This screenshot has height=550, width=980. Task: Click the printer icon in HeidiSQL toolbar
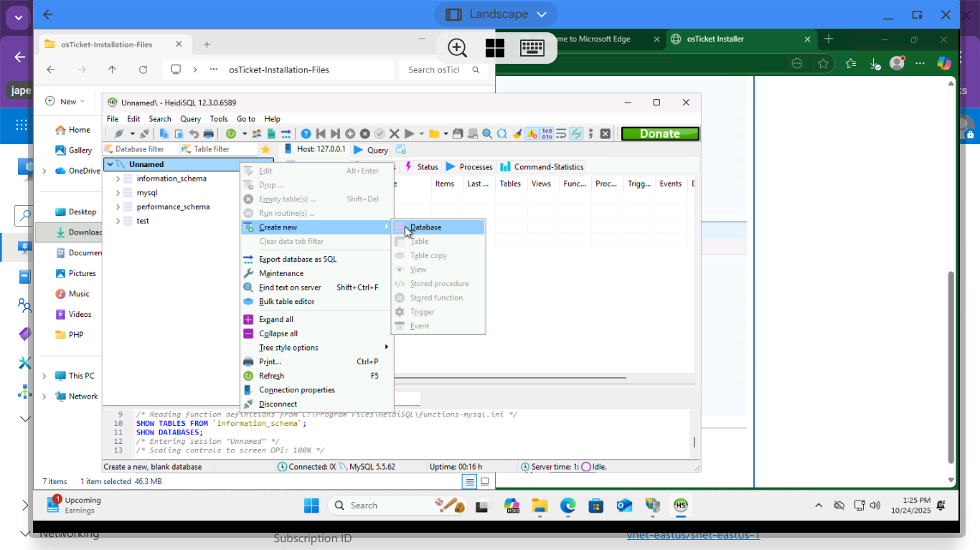208,133
